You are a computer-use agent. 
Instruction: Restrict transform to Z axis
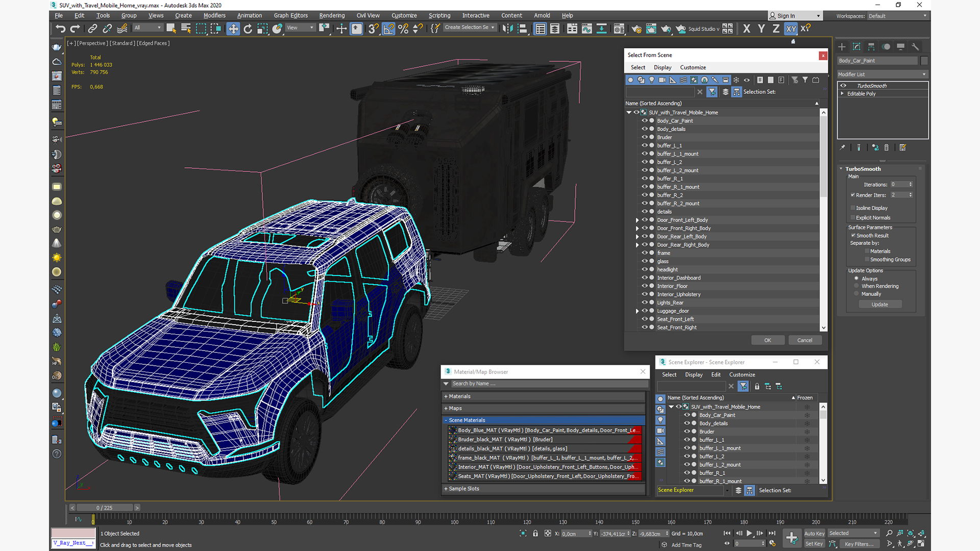pyautogui.click(x=776, y=29)
